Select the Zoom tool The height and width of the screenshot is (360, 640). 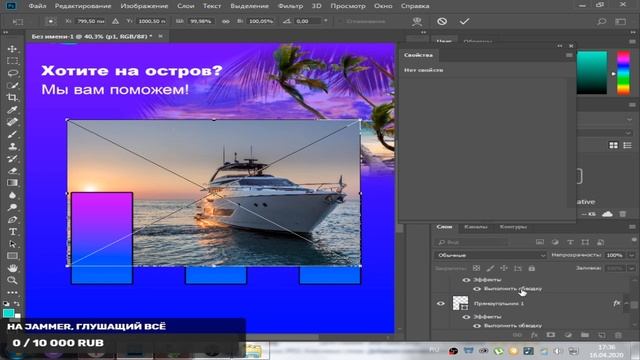(12, 280)
